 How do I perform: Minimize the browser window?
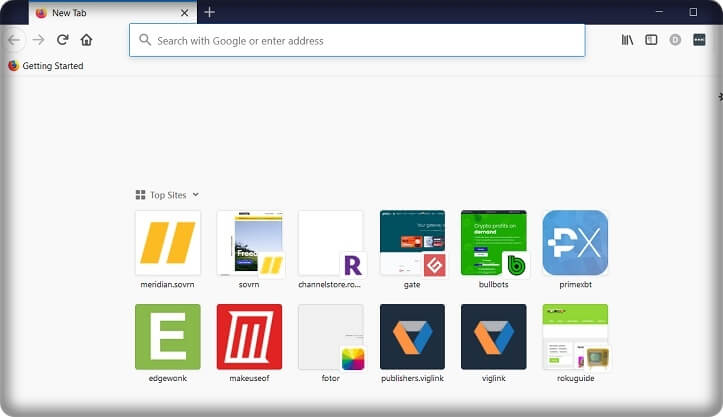click(659, 12)
